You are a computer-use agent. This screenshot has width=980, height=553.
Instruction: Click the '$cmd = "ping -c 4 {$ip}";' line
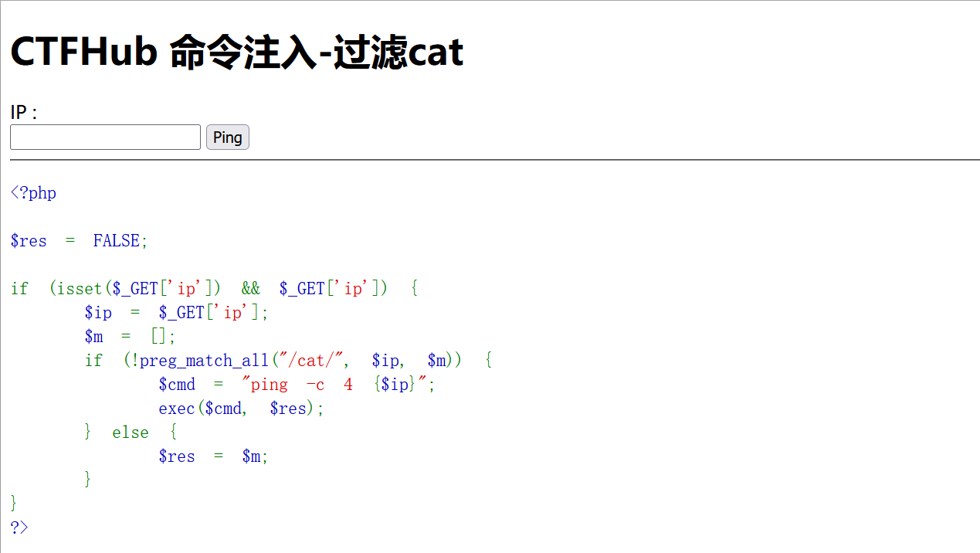pos(297,385)
